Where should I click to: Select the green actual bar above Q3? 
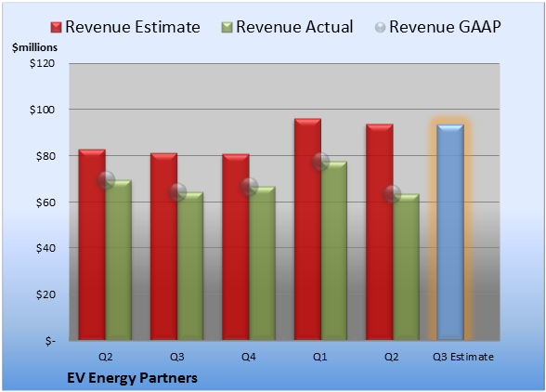[x=190, y=267]
